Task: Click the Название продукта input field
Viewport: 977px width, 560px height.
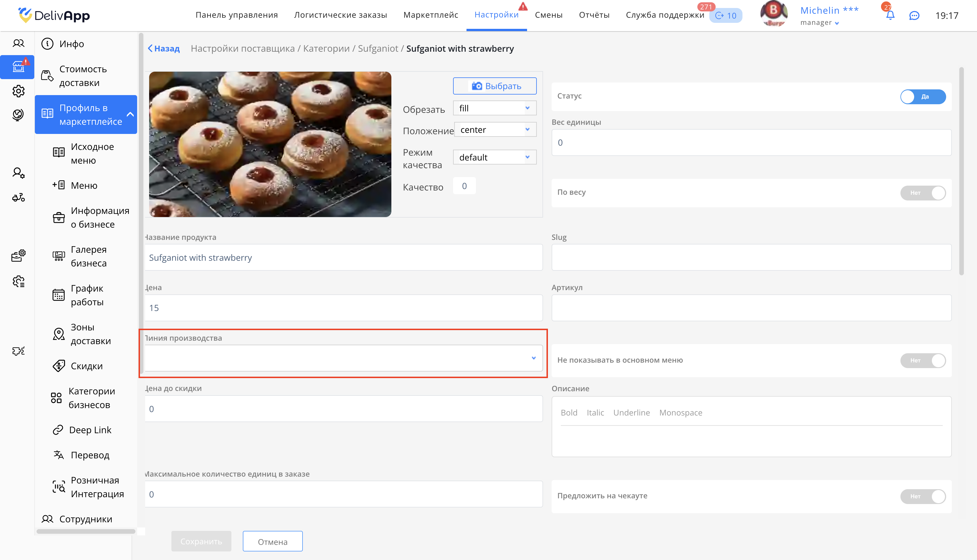Action: [x=343, y=257]
